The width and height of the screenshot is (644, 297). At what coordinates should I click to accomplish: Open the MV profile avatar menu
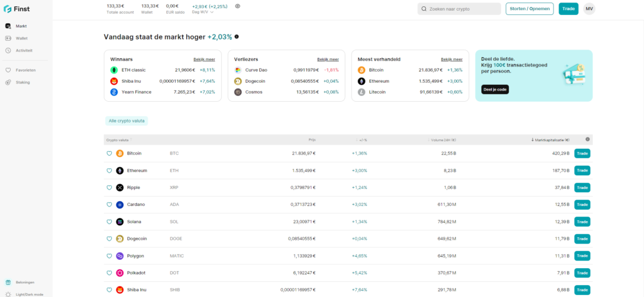click(x=589, y=9)
